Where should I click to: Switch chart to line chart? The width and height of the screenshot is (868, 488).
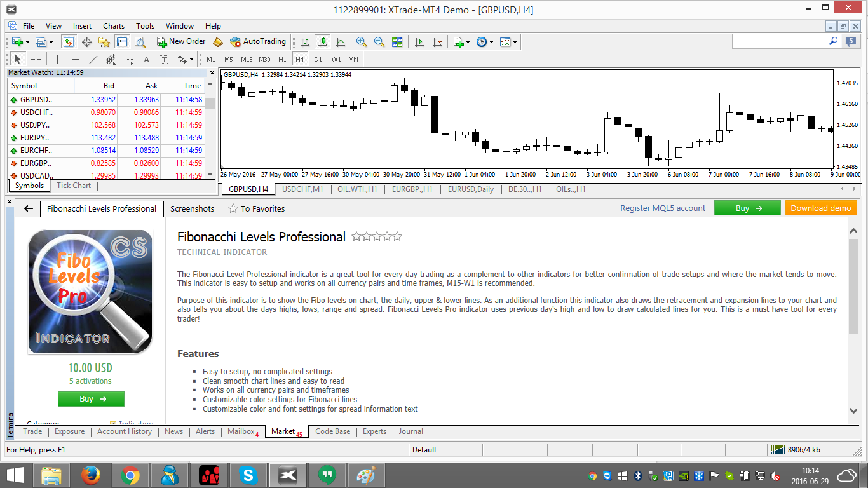point(341,42)
